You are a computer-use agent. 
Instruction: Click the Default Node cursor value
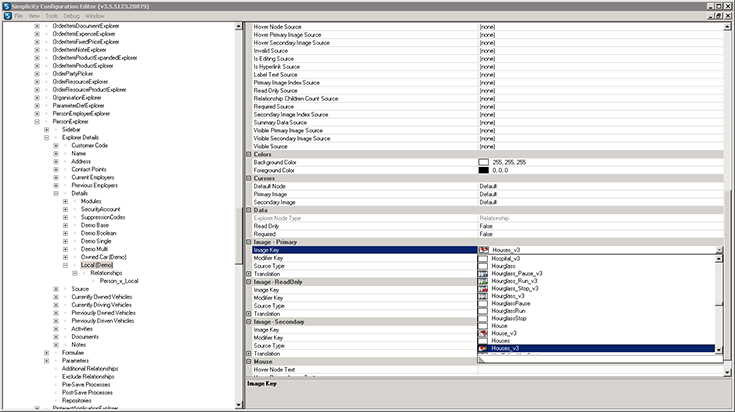click(488, 186)
